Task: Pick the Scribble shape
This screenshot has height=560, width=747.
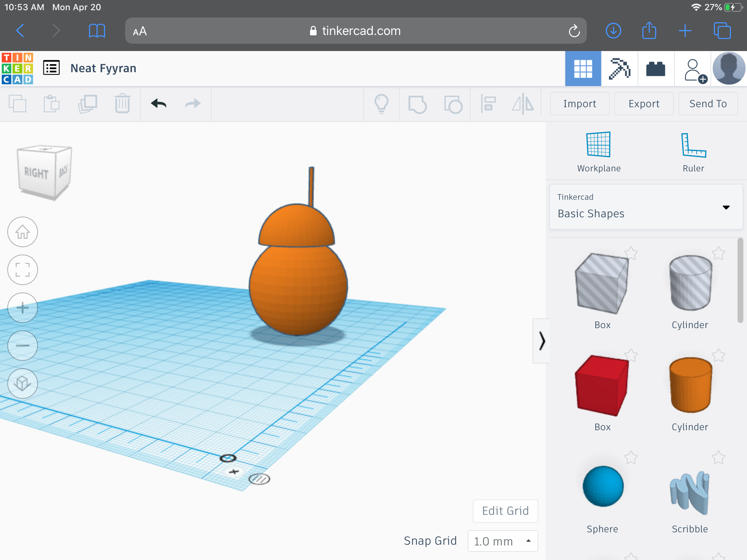Action: (689, 492)
